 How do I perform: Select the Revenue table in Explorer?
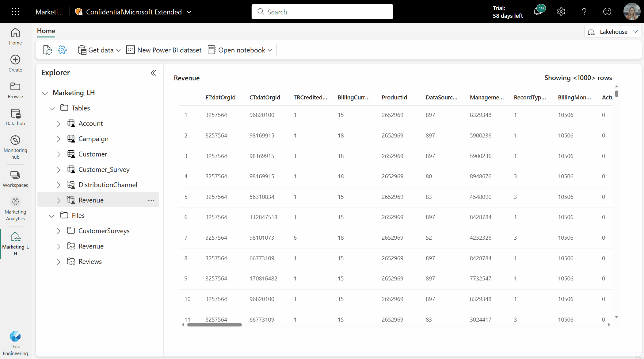tap(91, 200)
